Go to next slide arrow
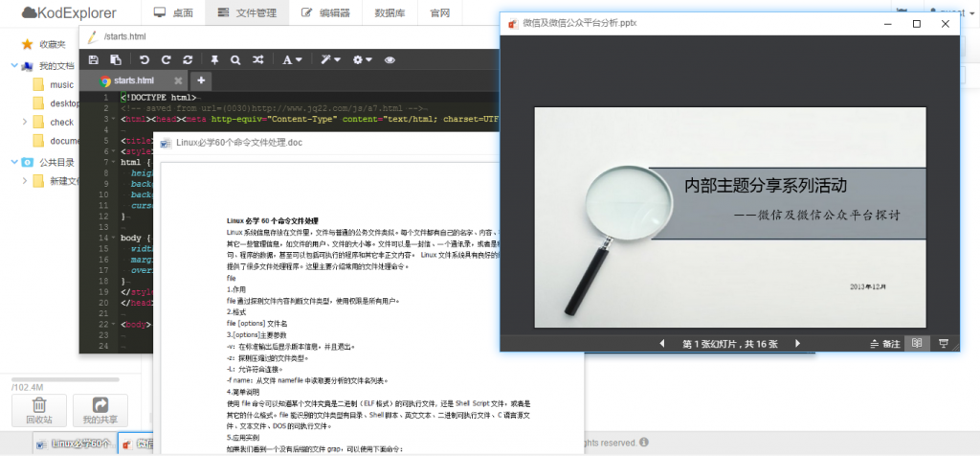Image resolution: width=980 pixels, height=456 pixels. click(797, 343)
